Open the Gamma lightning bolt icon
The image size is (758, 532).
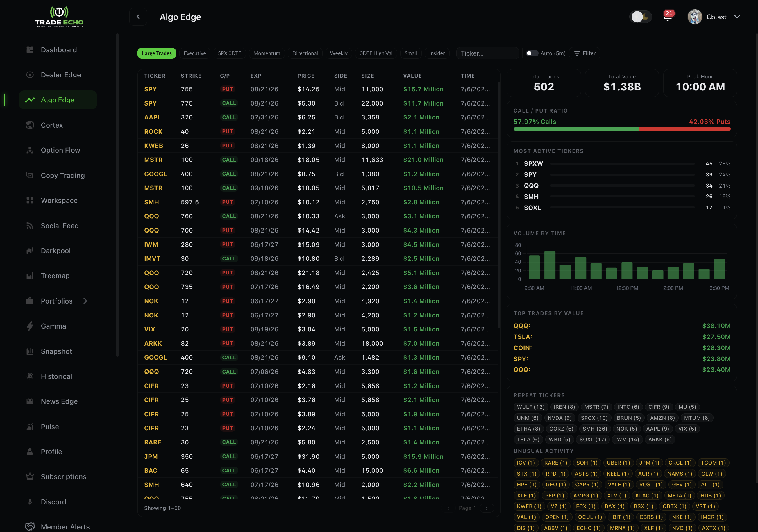tap(30, 326)
